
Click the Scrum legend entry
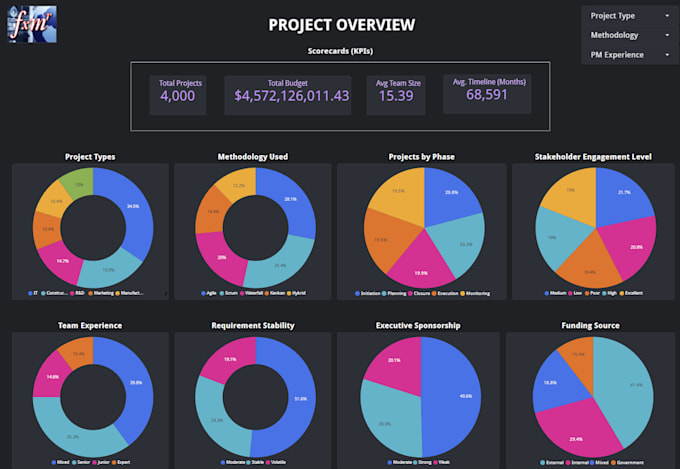(229, 293)
